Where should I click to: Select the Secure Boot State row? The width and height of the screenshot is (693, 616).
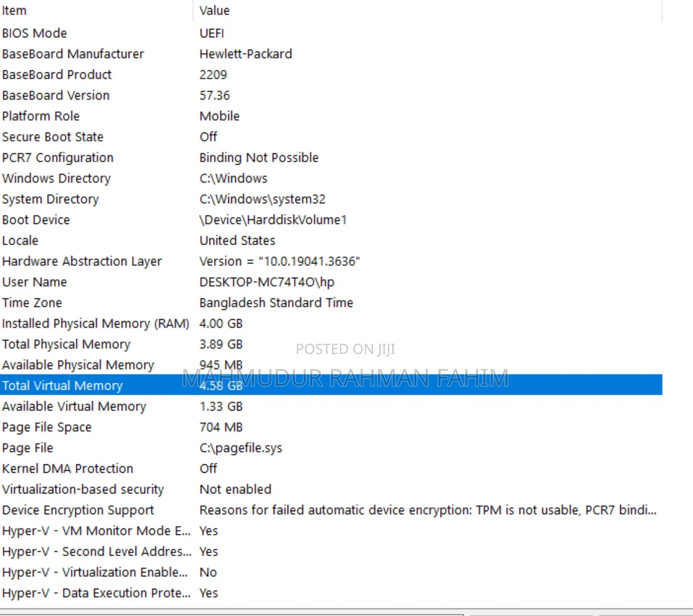53,137
